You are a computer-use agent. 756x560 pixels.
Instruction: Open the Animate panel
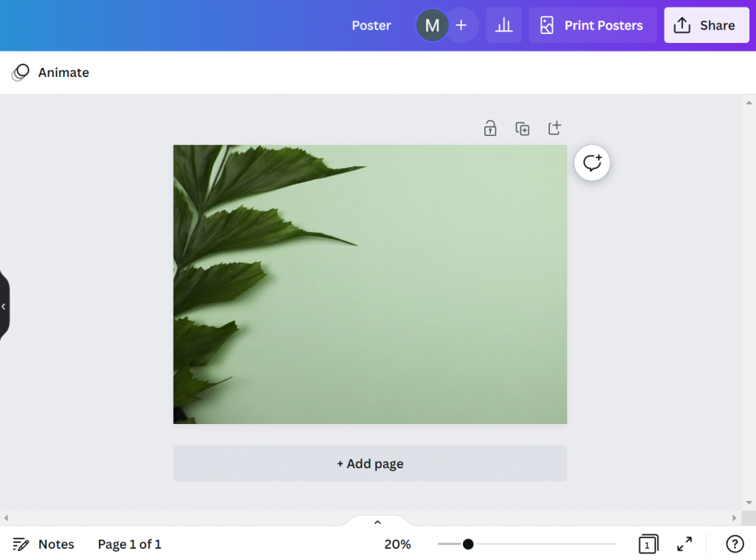49,72
